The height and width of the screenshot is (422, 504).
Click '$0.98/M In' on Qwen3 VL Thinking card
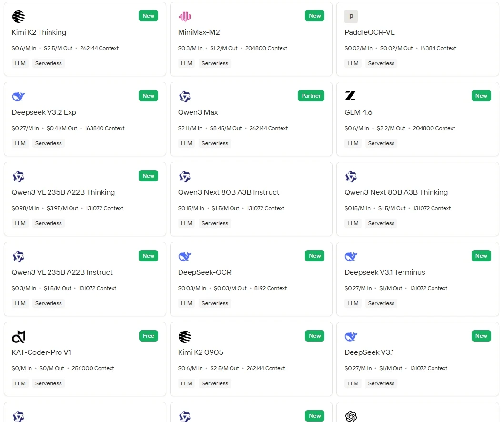(25, 208)
